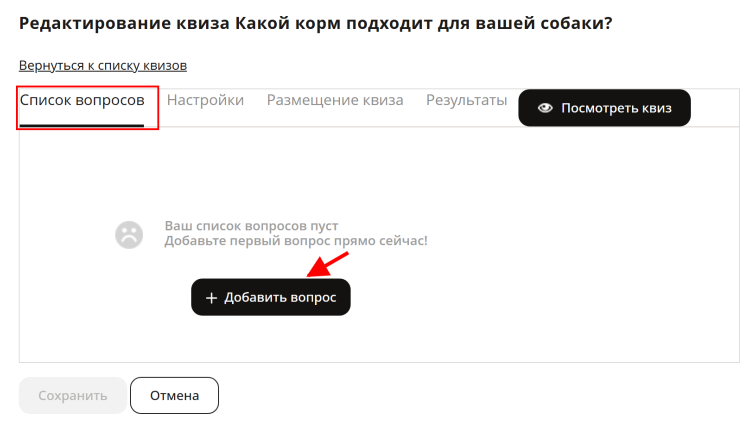Open the Размещение квиза tab
The image size is (740, 430).
coord(335,100)
